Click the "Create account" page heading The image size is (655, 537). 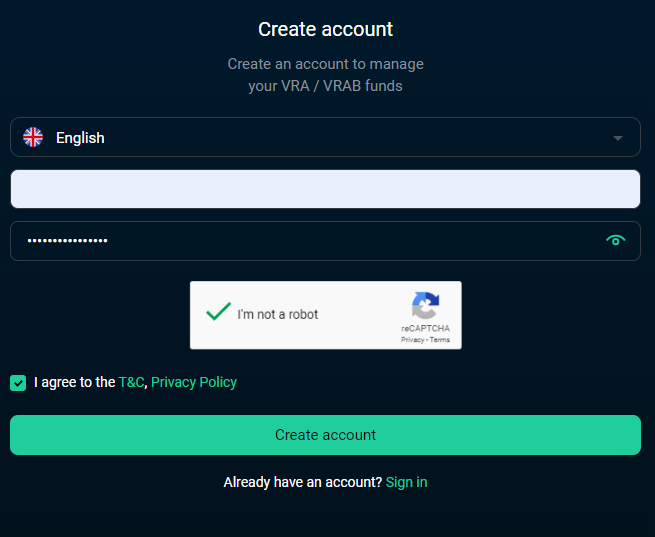coord(325,29)
